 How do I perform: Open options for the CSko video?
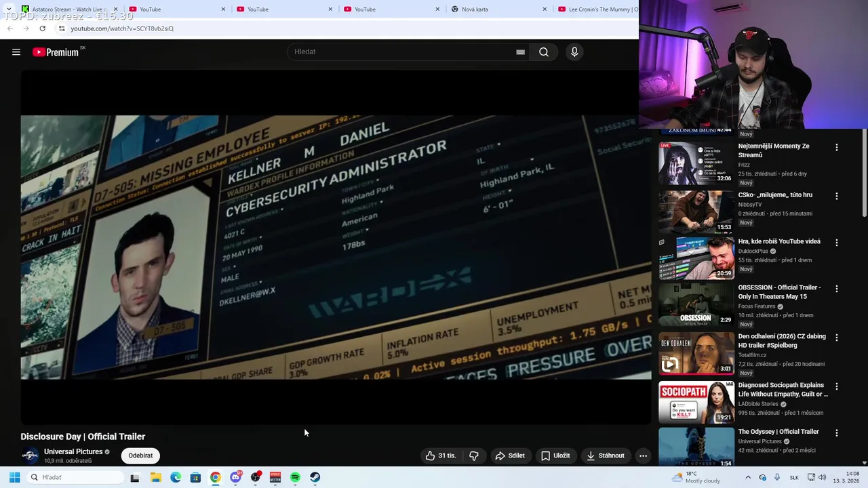(x=837, y=196)
